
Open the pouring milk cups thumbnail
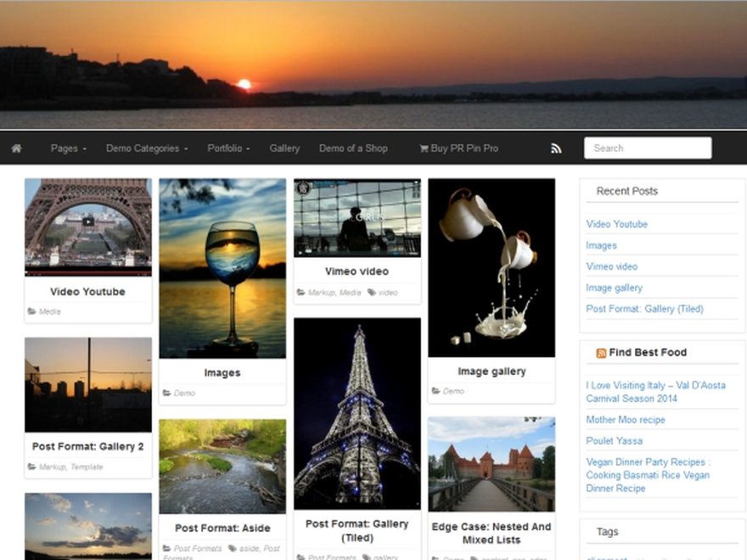coord(491,267)
